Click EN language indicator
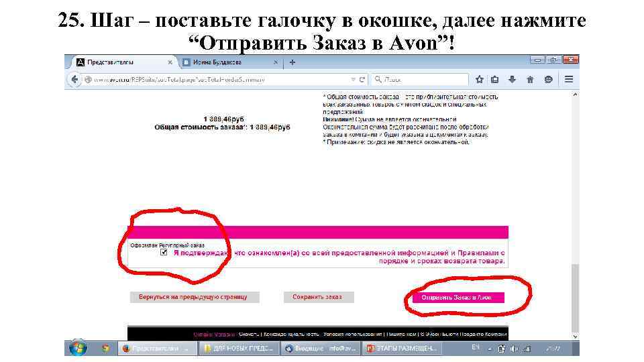The height and width of the screenshot is (362, 644). click(x=476, y=348)
